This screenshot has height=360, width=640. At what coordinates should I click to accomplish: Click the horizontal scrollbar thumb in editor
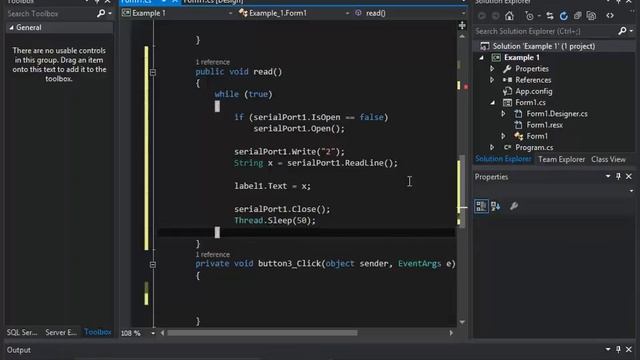(x=262, y=333)
